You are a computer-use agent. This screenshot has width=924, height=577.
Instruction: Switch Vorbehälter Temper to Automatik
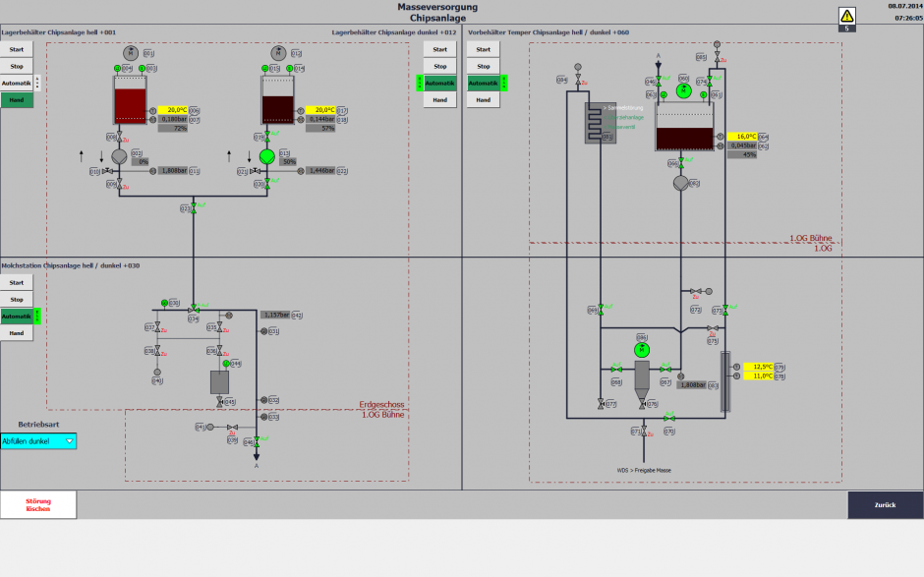click(x=484, y=84)
